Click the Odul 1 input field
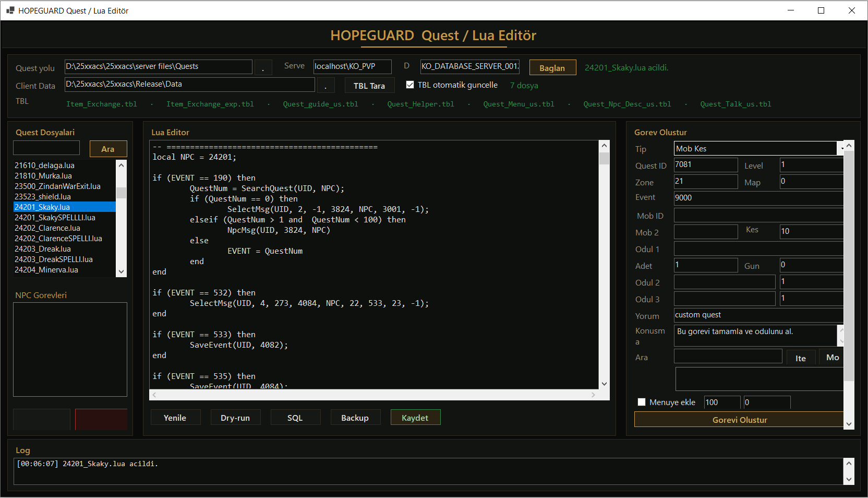This screenshot has height=498, width=868. (759, 248)
